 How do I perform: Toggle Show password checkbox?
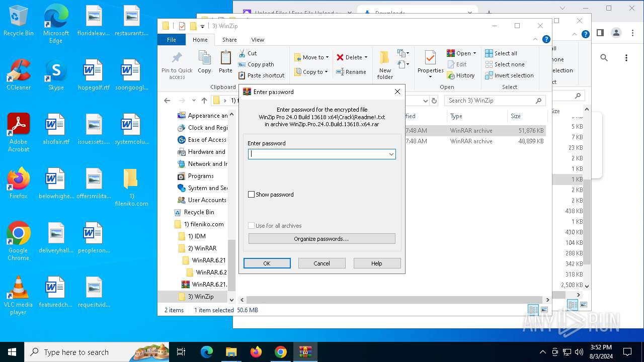pos(252,195)
